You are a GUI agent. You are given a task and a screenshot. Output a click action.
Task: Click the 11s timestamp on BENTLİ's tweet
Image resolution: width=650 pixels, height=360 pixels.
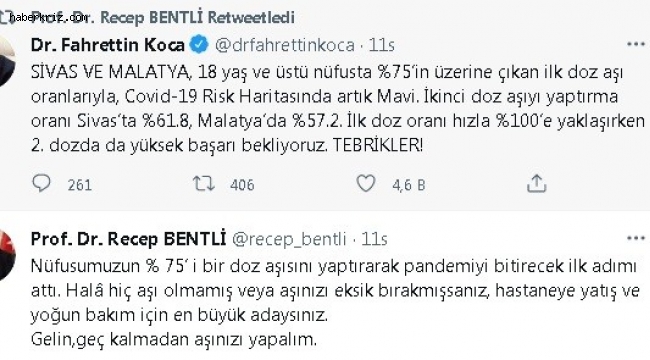(x=374, y=239)
